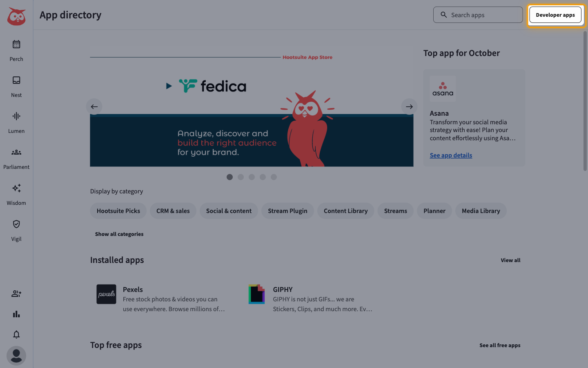Click the Asana app name

439,113
